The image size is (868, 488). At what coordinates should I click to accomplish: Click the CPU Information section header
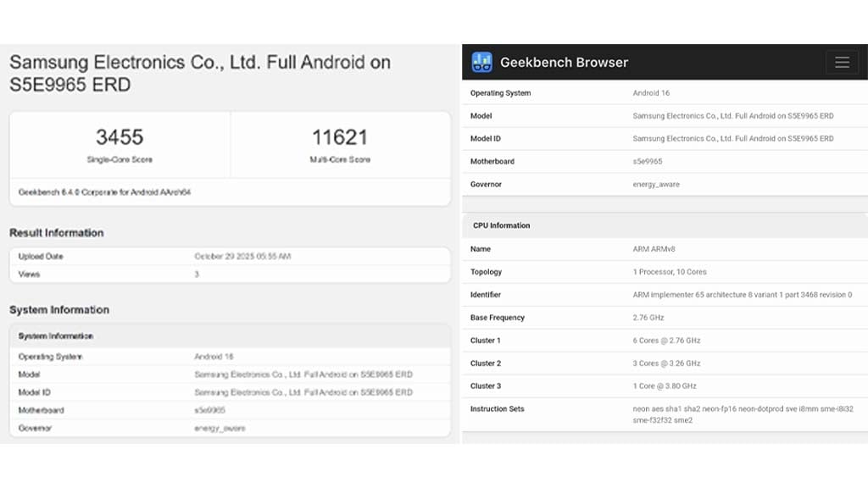[x=501, y=225]
